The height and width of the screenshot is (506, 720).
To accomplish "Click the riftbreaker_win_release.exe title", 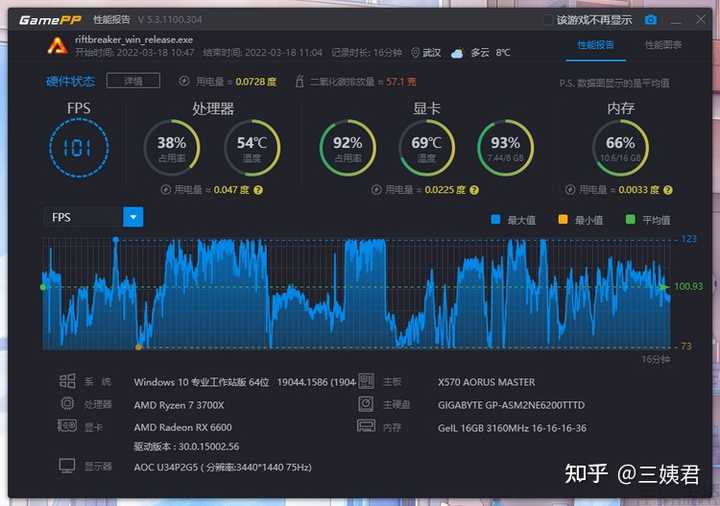I will 134,39.
